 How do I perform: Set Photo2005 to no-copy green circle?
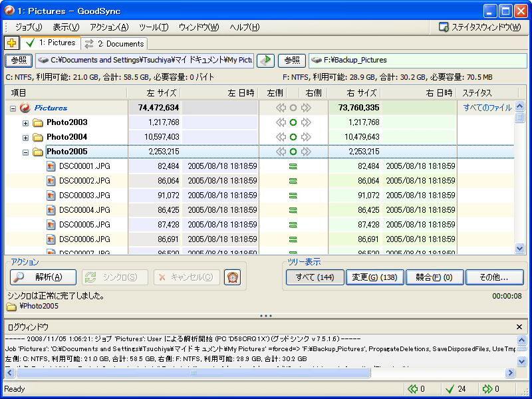pyautogui.click(x=293, y=152)
